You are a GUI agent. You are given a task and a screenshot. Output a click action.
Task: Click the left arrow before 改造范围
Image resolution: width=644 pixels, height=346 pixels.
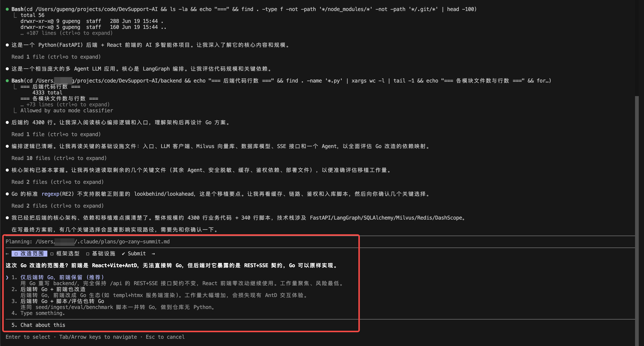pos(7,254)
